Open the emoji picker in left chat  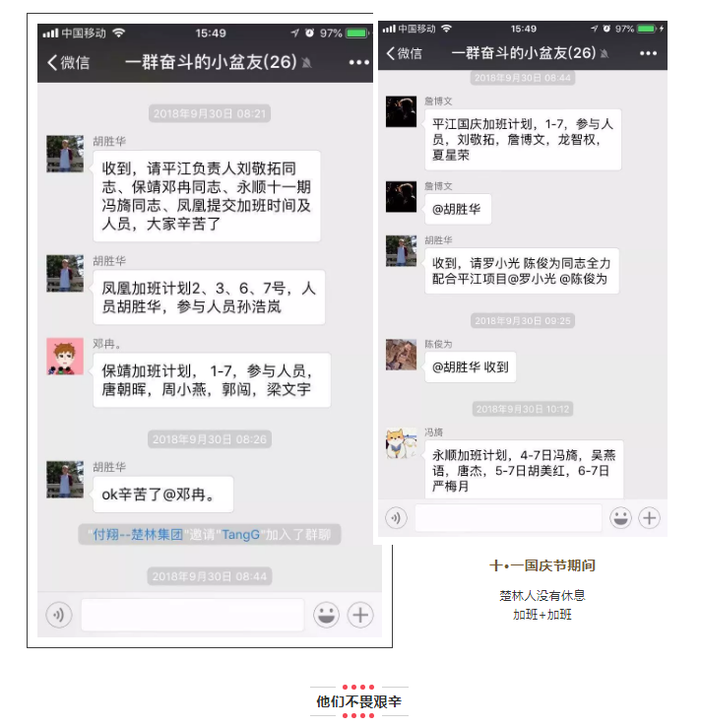point(326,615)
